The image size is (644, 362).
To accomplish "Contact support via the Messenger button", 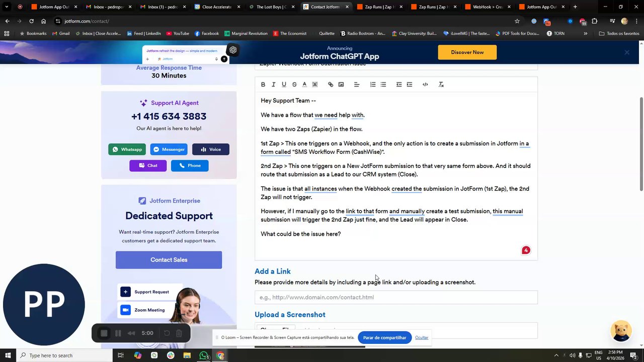I will pyautogui.click(x=169, y=149).
